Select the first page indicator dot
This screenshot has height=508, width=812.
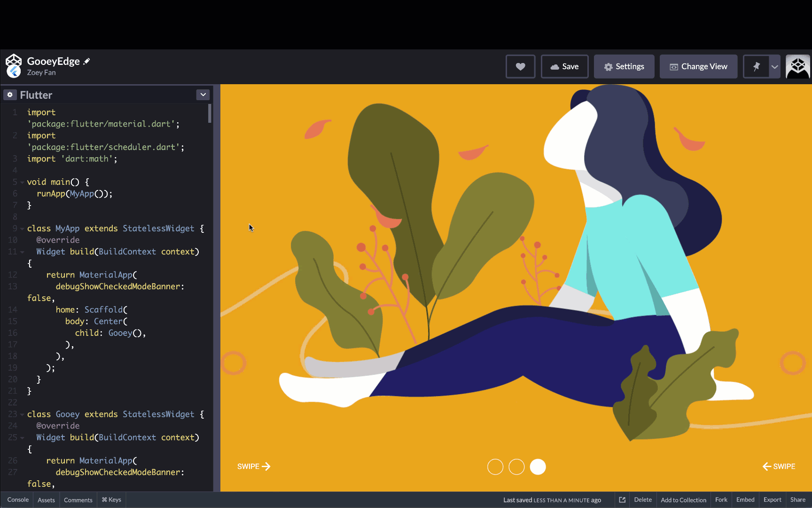495,467
